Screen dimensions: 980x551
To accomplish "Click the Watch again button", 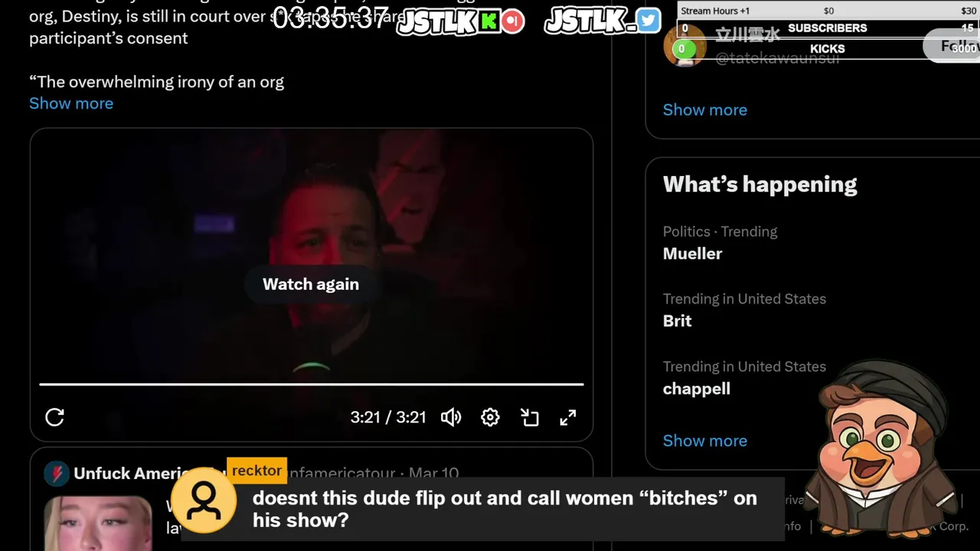I will (311, 284).
